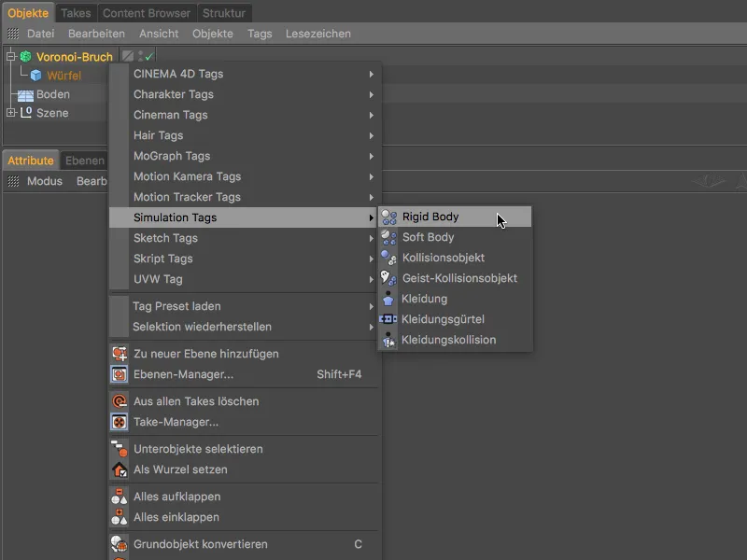The image size is (747, 560).
Task: Toggle Voronoi-Bruch layer square icon
Action: [128, 56]
